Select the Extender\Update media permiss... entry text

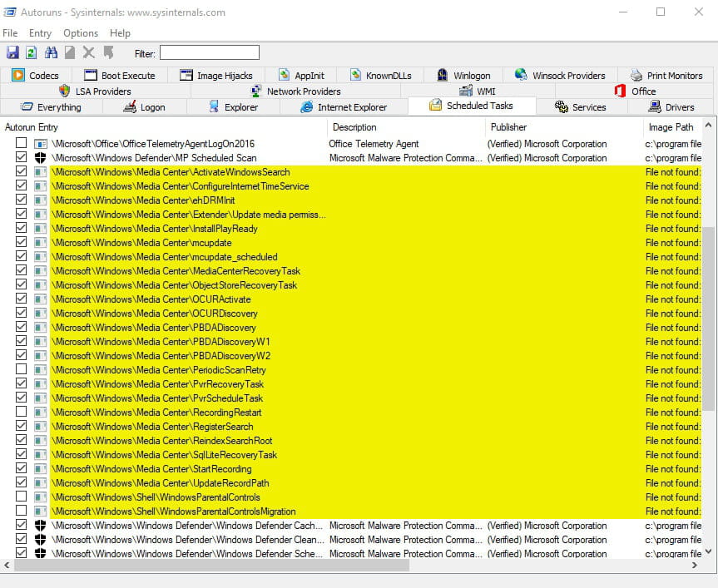click(x=189, y=215)
